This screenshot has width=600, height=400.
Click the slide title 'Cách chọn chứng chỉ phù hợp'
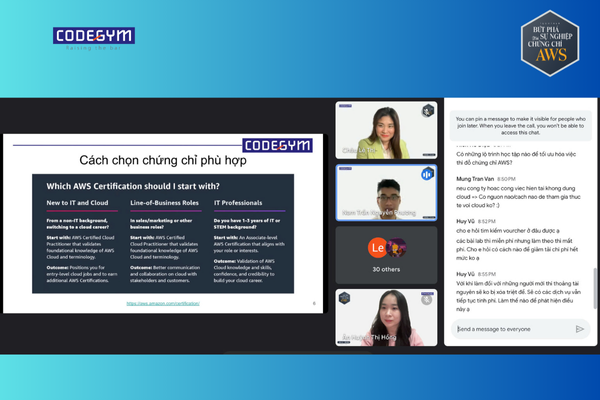163,160
